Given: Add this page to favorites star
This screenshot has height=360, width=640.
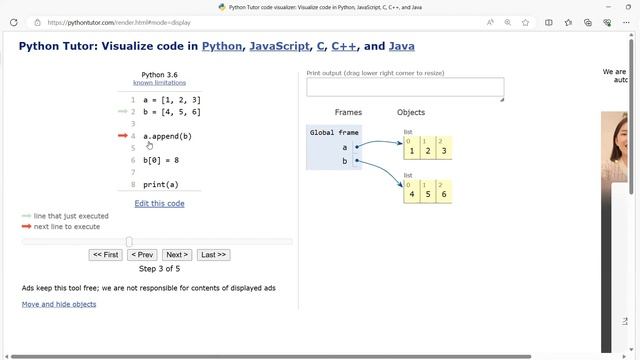Looking at the screenshot, I should coord(526,22).
